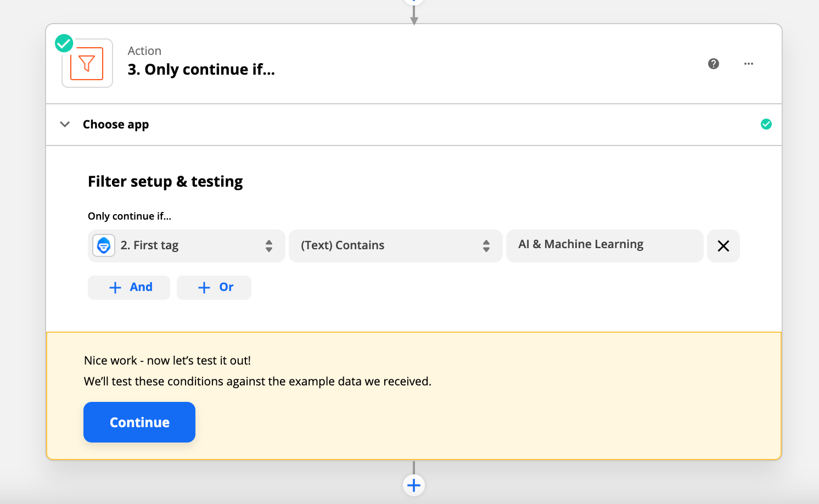This screenshot has height=504, width=819.
Task: Open the help question mark icon
Action: (x=714, y=64)
